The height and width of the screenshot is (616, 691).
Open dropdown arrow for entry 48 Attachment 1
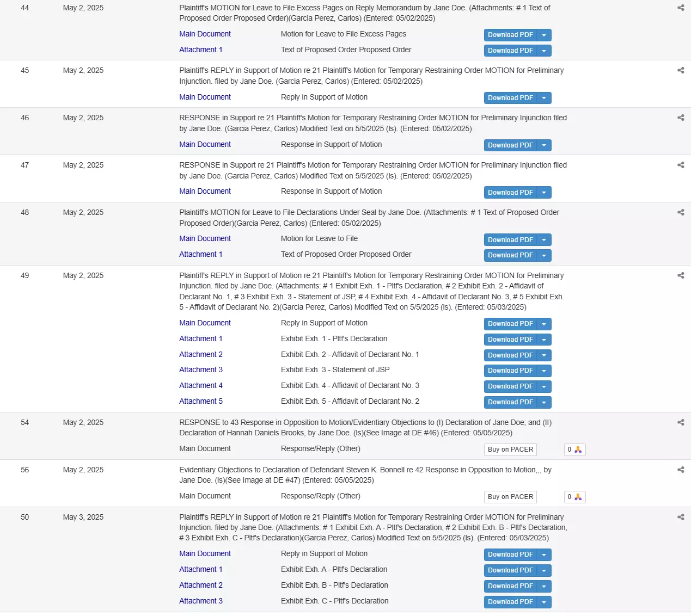tap(544, 255)
